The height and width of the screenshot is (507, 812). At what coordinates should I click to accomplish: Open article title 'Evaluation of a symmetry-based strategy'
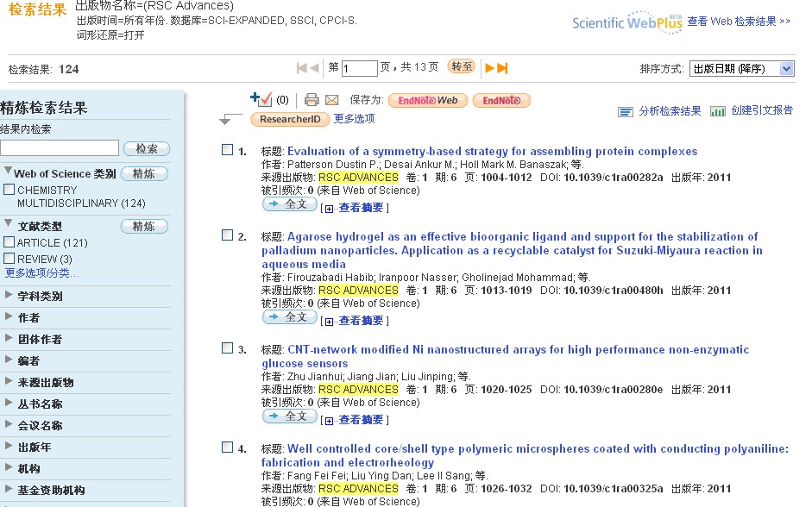(x=492, y=152)
